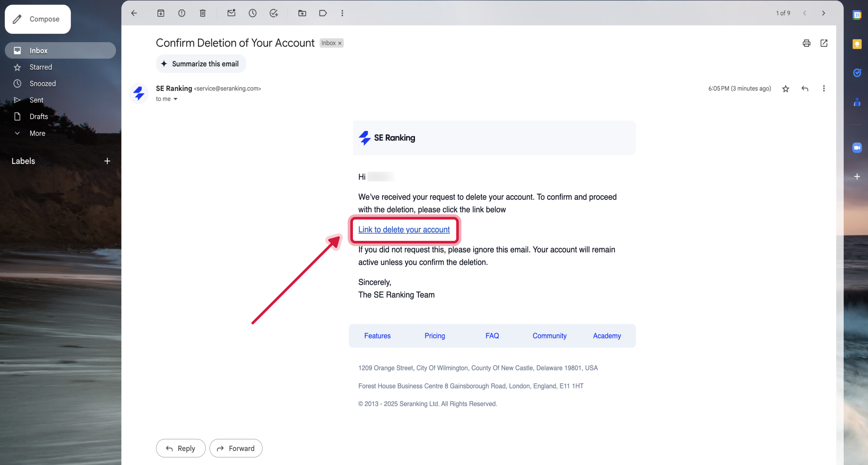Open the Inbox folder
Screen dimensions: 868x465
coord(60,50)
